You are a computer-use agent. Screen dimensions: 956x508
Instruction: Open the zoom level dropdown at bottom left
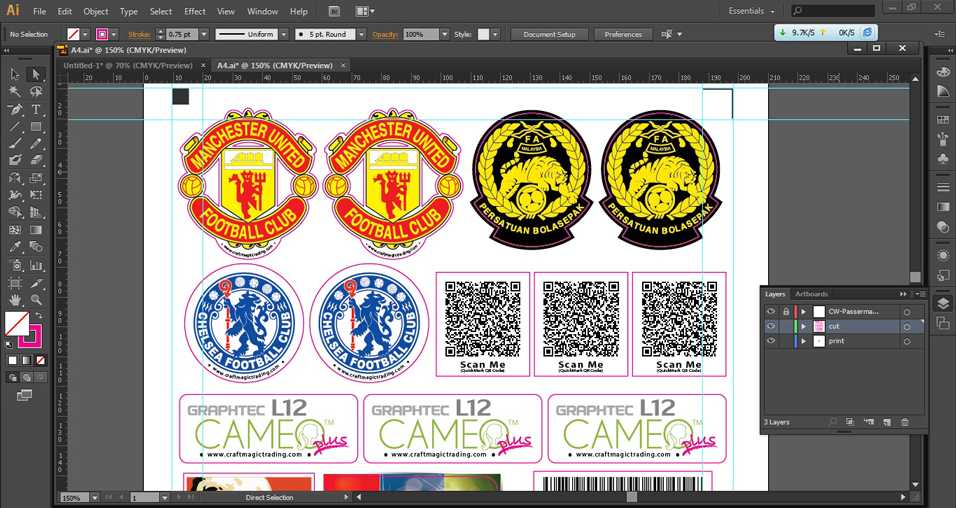point(95,498)
